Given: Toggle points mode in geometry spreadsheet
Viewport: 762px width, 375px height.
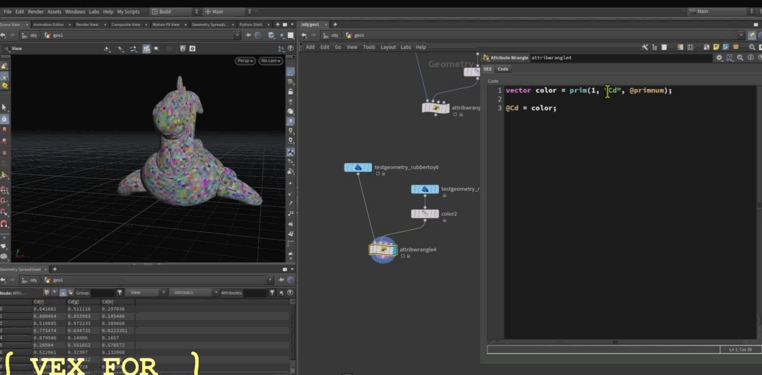Looking at the screenshot, I should [46, 293].
